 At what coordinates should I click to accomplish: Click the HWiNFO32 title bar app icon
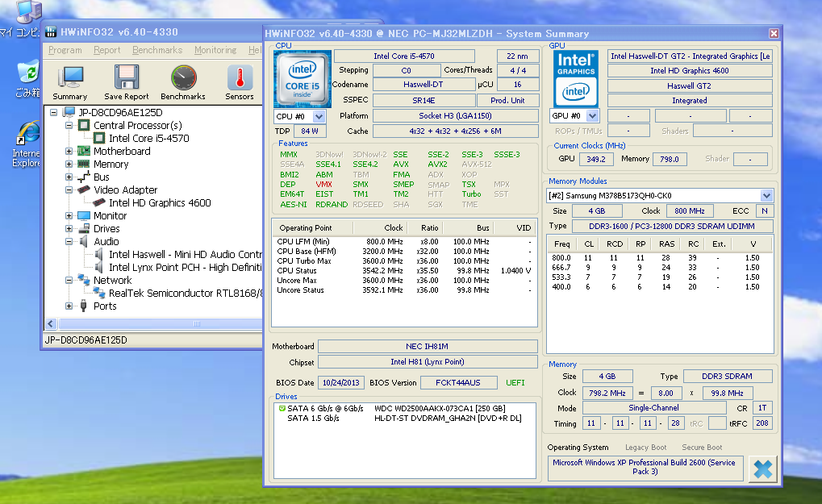[51, 32]
